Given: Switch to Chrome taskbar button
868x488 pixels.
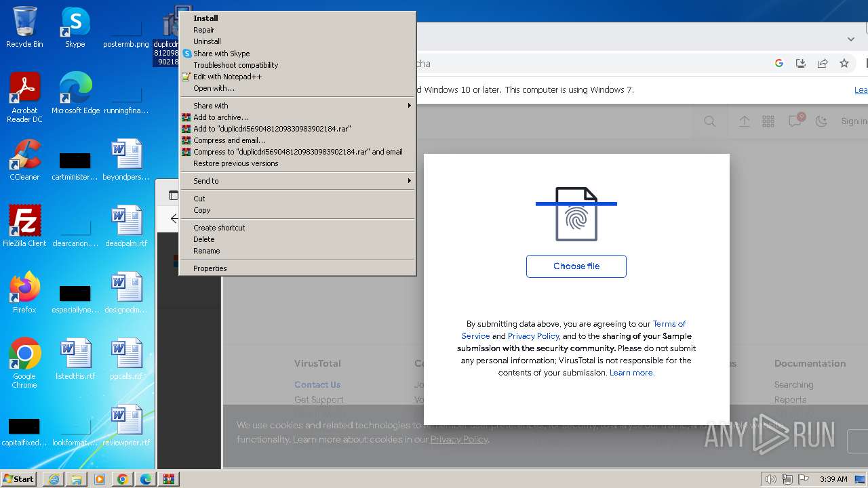Looking at the screenshot, I should pos(123,479).
